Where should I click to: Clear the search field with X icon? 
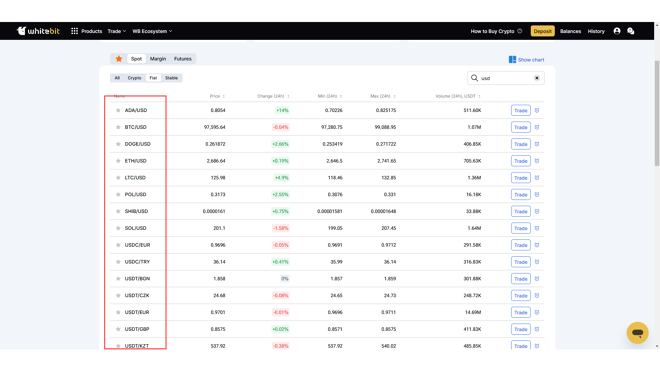pyautogui.click(x=537, y=78)
